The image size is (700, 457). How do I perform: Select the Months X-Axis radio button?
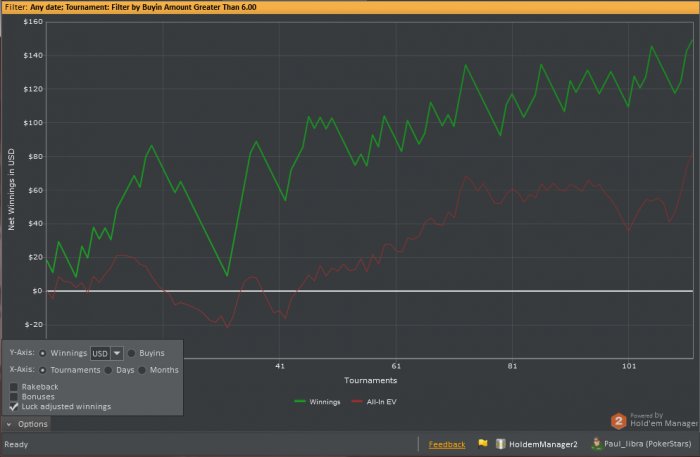142,370
